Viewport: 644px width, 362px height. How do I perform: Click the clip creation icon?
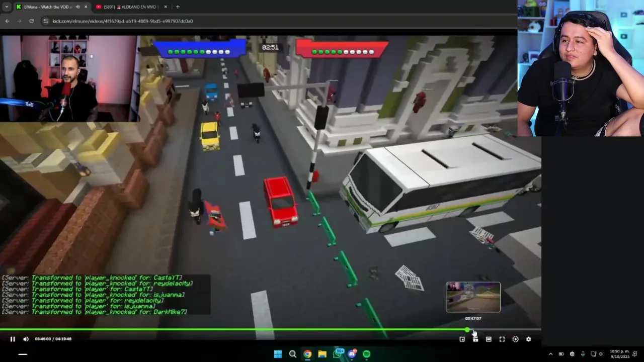coord(475,339)
